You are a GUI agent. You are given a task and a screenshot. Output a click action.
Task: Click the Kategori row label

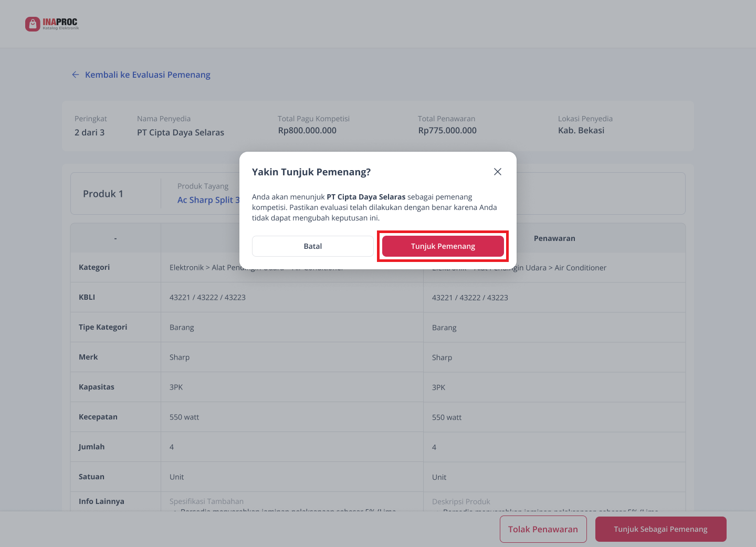click(x=94, y=267)
